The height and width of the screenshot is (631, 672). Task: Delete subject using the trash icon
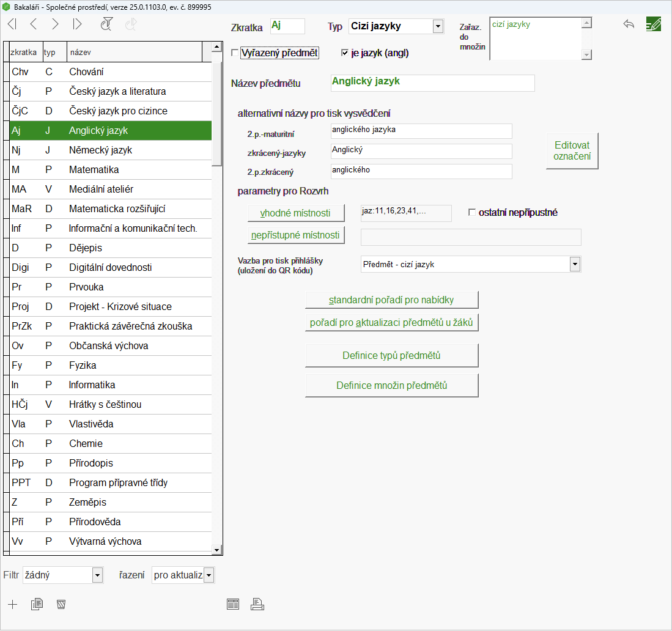[x=61, y=605]
